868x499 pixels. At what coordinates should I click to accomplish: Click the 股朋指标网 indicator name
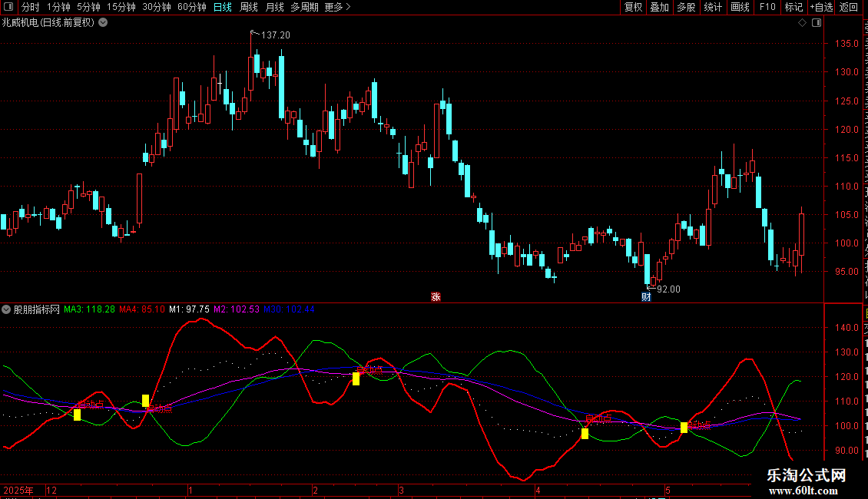[37, 309]
